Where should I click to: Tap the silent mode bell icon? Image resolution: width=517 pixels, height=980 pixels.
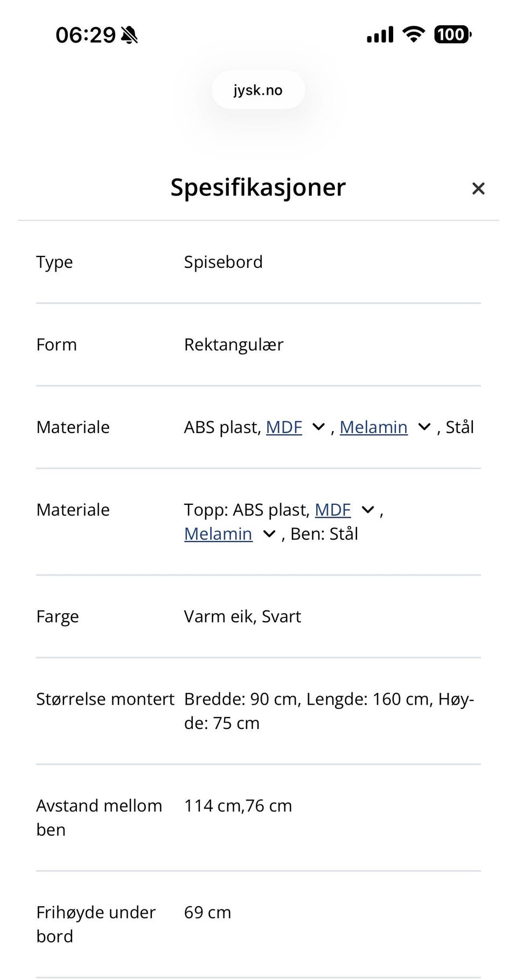tap(130, 36)
